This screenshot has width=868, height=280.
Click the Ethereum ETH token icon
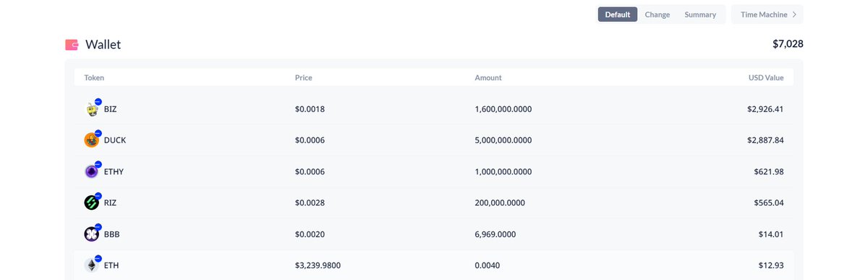(91, 266)
